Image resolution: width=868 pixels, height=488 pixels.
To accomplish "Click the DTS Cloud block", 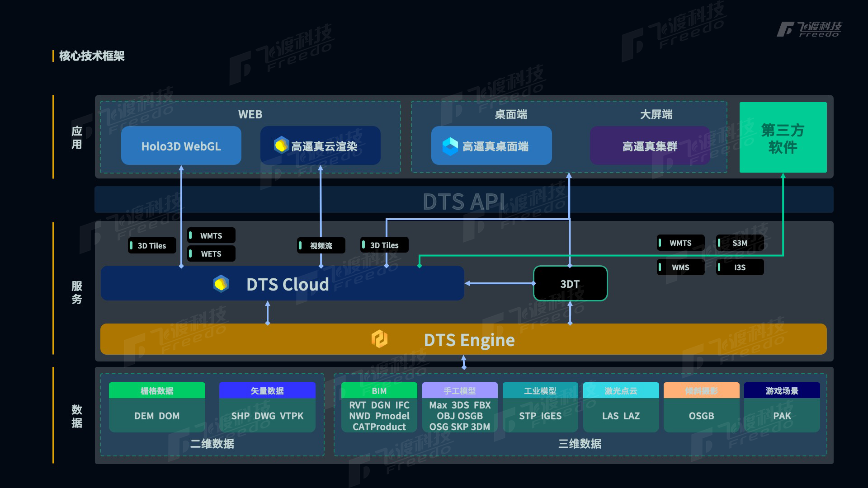I will [283, 283].
